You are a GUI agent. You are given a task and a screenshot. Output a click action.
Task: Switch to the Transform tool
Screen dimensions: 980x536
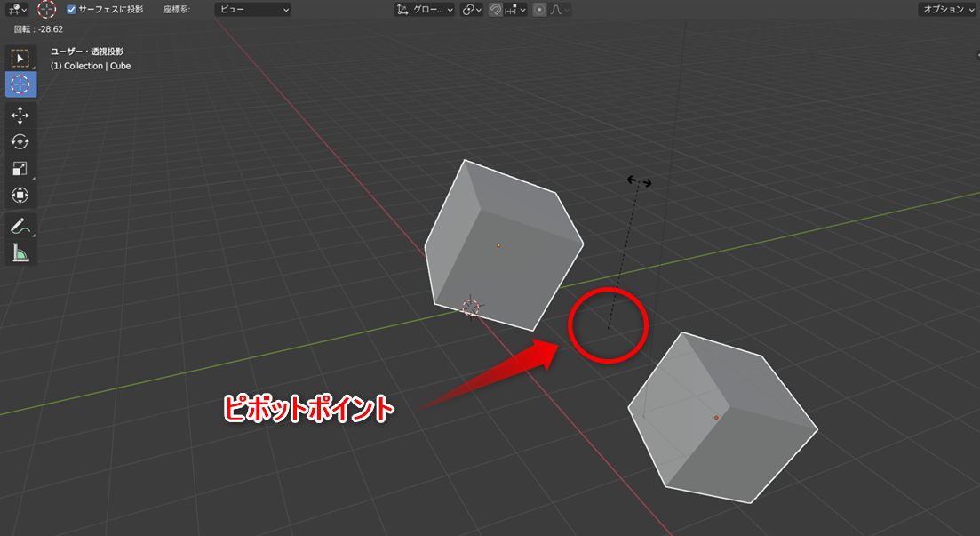pyautogui.click(x=20, y=196)
